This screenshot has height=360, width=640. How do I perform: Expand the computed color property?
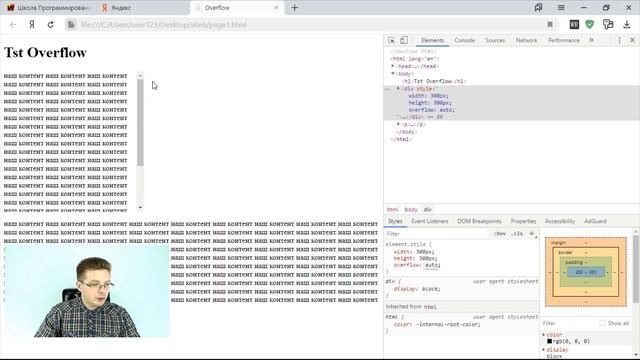pos(544,335)
